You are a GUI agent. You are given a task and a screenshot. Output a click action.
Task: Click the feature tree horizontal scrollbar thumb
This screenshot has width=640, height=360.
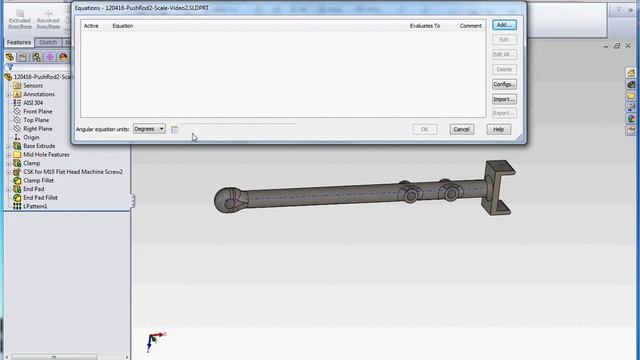tap(54, 357)
